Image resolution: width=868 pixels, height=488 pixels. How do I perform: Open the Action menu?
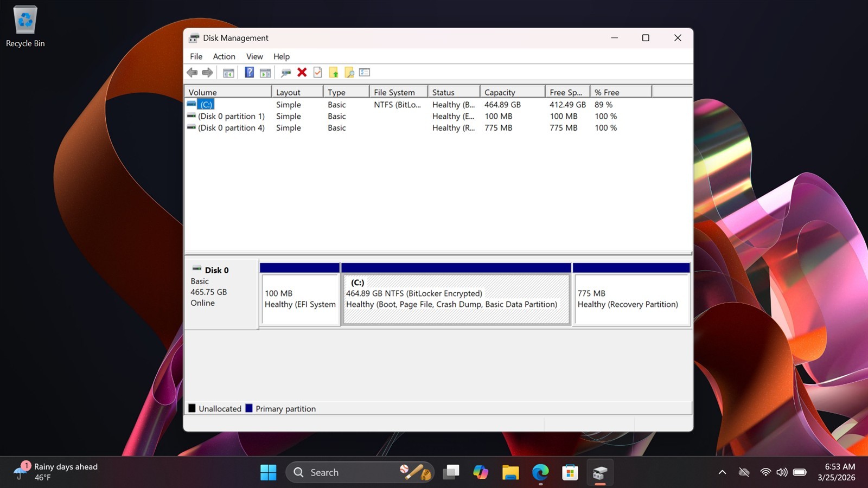point(224,56)
